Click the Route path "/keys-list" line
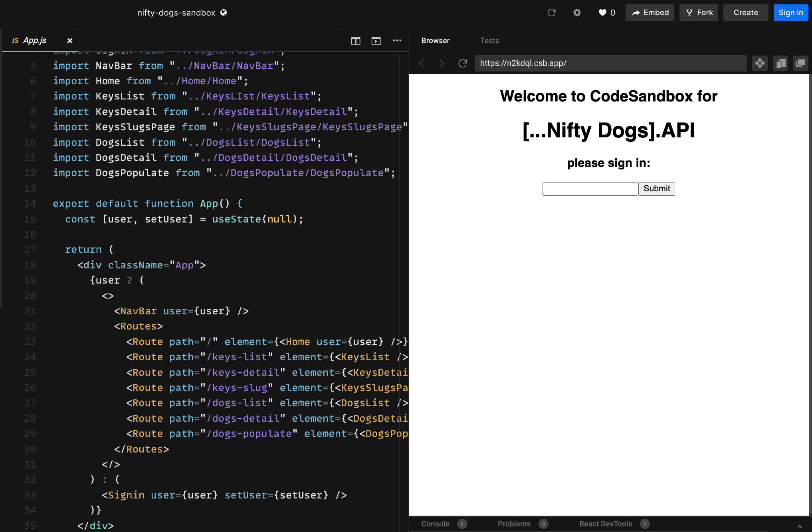 point(267,357)
